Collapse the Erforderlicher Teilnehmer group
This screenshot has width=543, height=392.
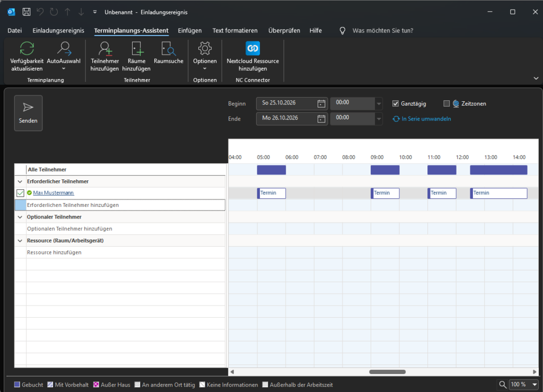pos(20,181)
